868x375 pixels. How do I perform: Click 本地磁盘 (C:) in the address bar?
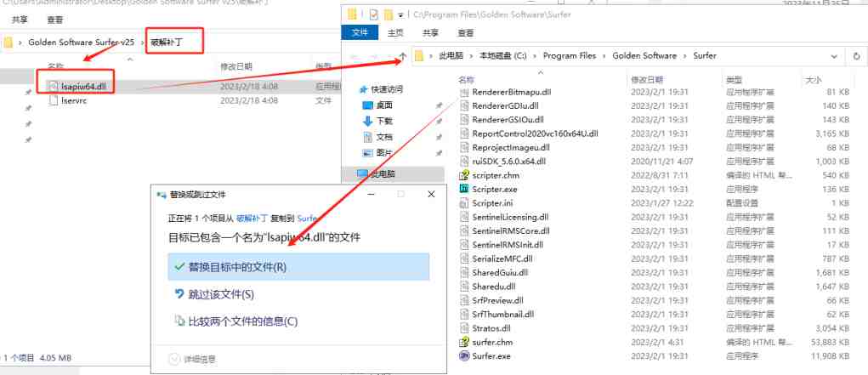tap(503, 56)
